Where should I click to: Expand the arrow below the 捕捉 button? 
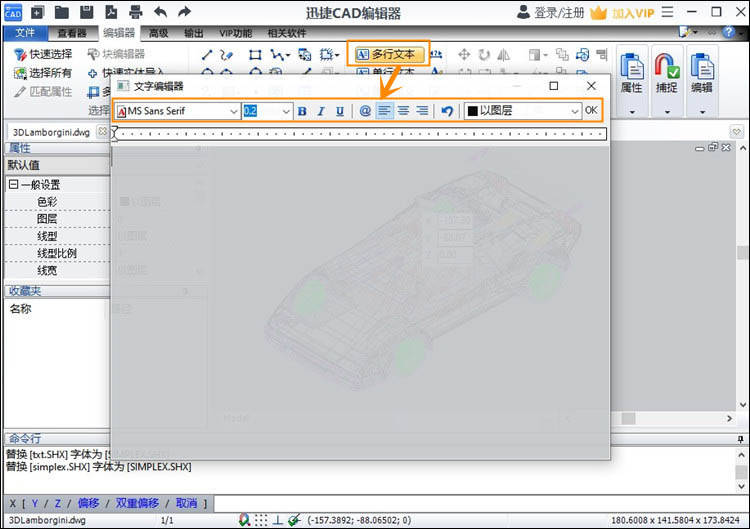[667, 112]
